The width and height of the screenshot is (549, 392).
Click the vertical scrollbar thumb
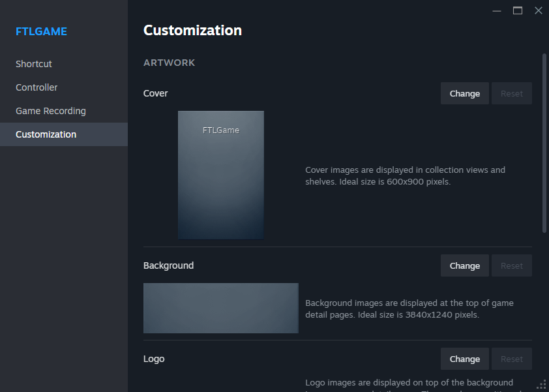pyautogui.click(x=544, y=143)
